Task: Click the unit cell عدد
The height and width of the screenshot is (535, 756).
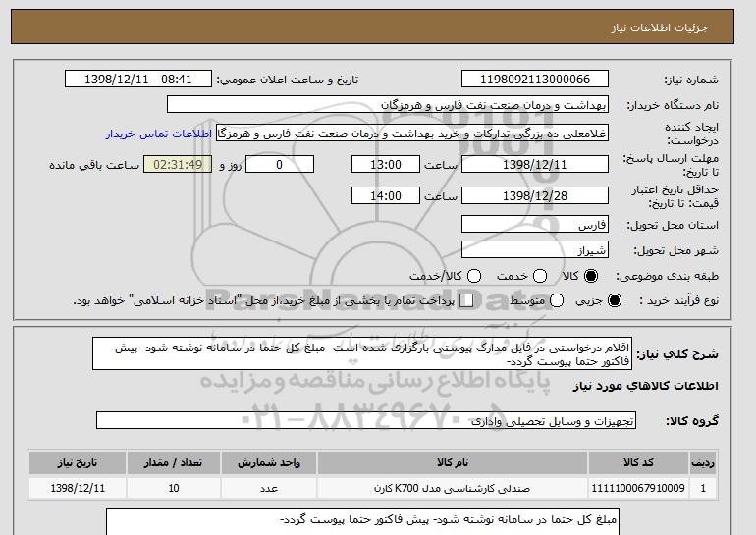Action: point(269,488)
